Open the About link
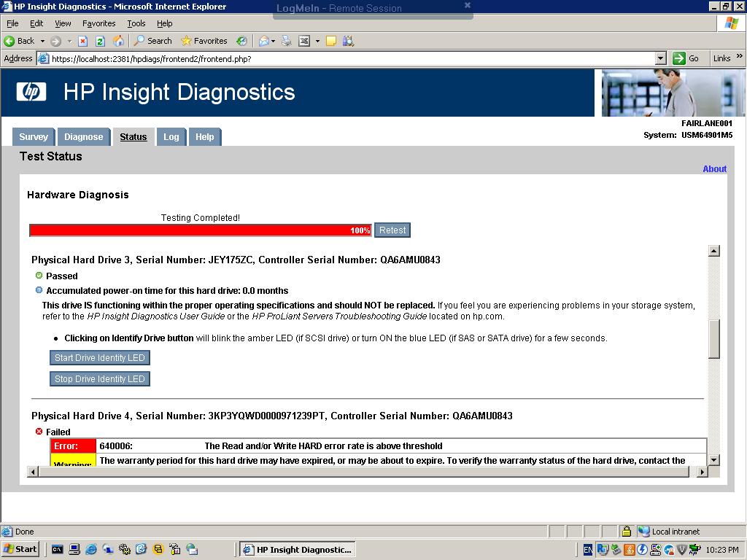 click(x=714, y=169)
